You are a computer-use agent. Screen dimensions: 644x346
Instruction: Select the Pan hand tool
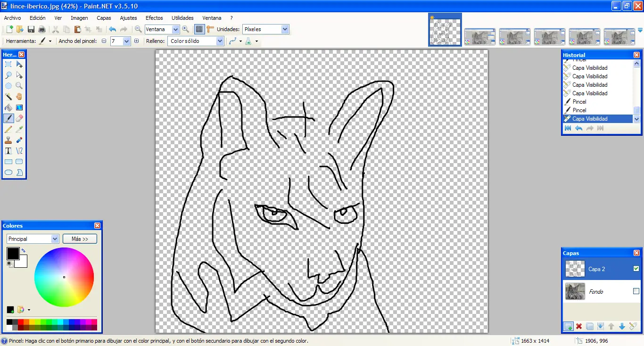(x=19, y=97)
